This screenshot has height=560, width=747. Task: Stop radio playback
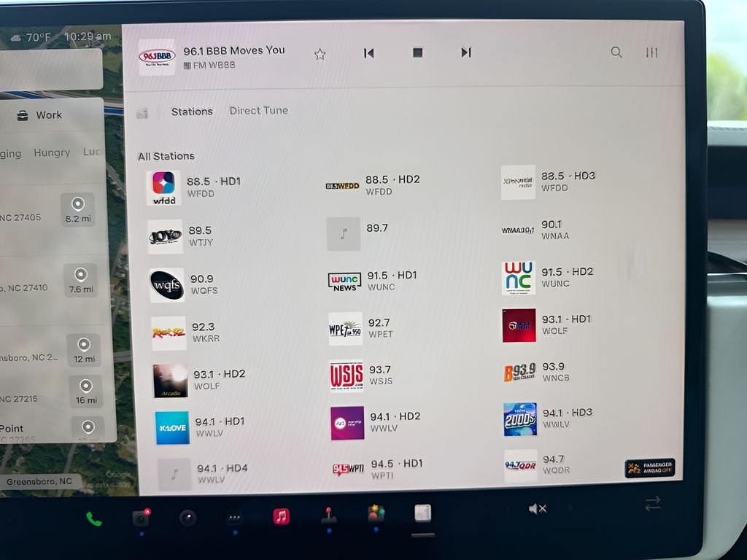pyautogui.click(x=417, y=52)
